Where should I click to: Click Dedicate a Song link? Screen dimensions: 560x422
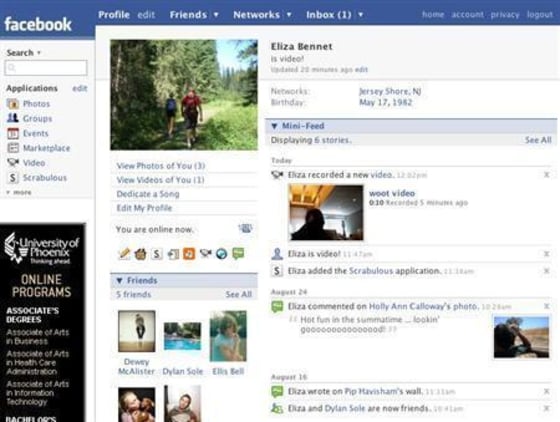click(148, 194)
